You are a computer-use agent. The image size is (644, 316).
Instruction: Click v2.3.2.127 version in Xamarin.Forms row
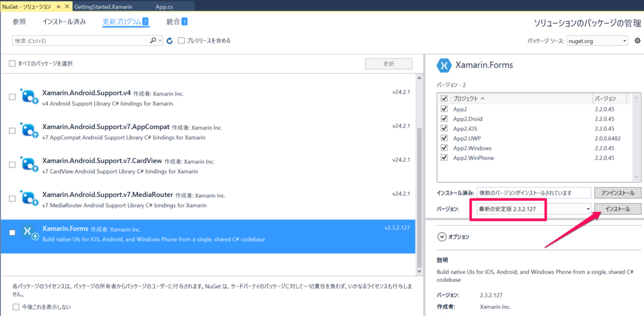click(x=397, y=227)
